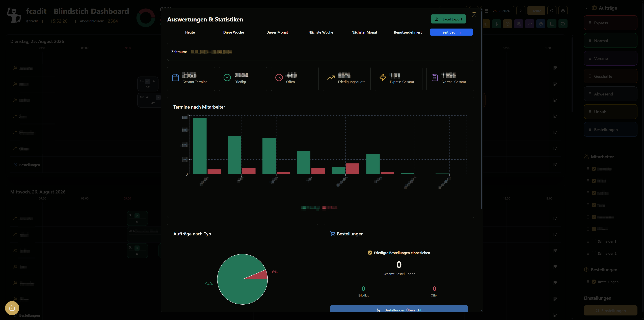Uncheck the Bestellungen checkbox in the sidebar
This screenshot has width=644, height=320.
click(x=594, y=281)
